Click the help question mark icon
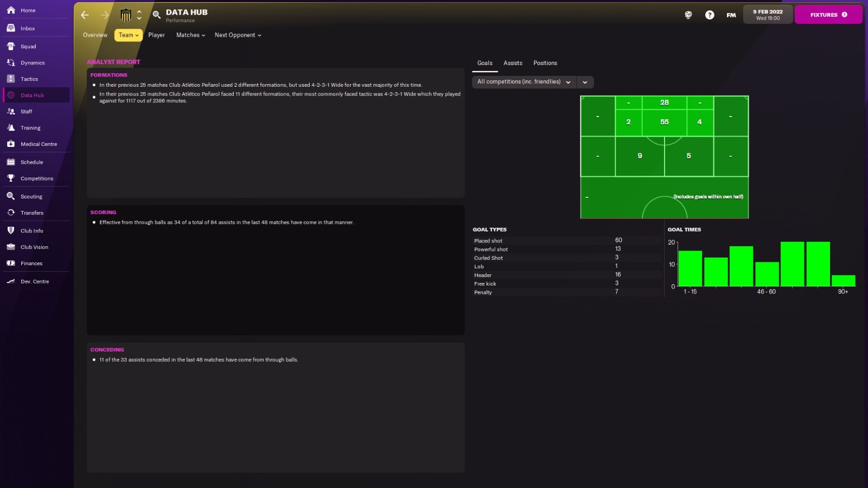This screenshot has width=868, height=488. pyautogui.click(x=710, y=15)
